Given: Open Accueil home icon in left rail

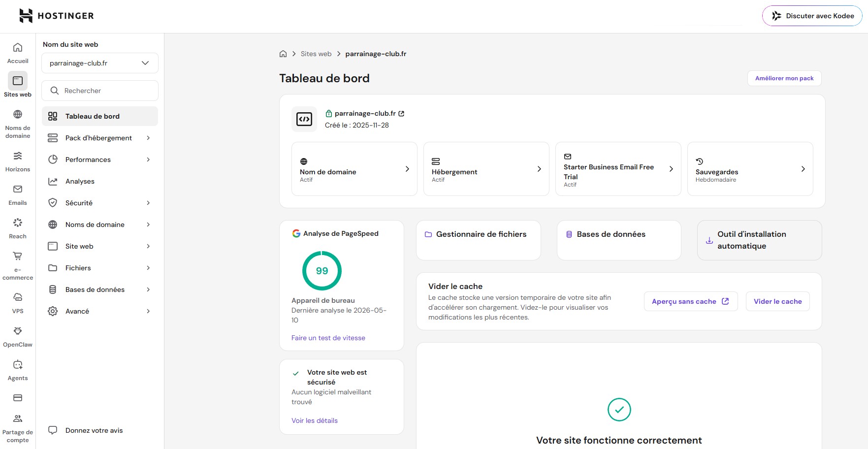Looking at the screenshot, I should coord(18,47).
